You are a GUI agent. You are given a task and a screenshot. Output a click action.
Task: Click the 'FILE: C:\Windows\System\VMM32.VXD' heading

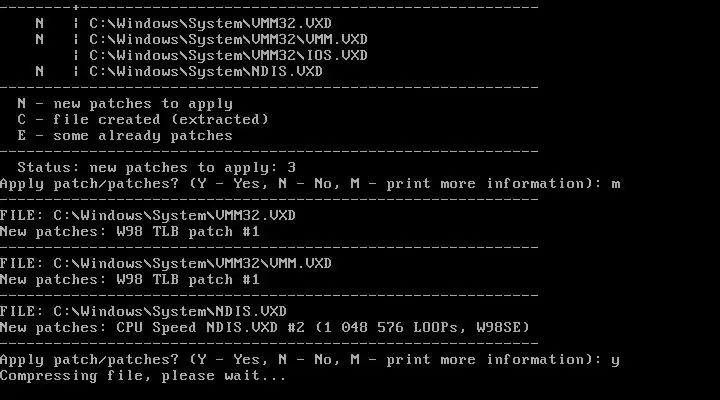(x=148, y=215)
